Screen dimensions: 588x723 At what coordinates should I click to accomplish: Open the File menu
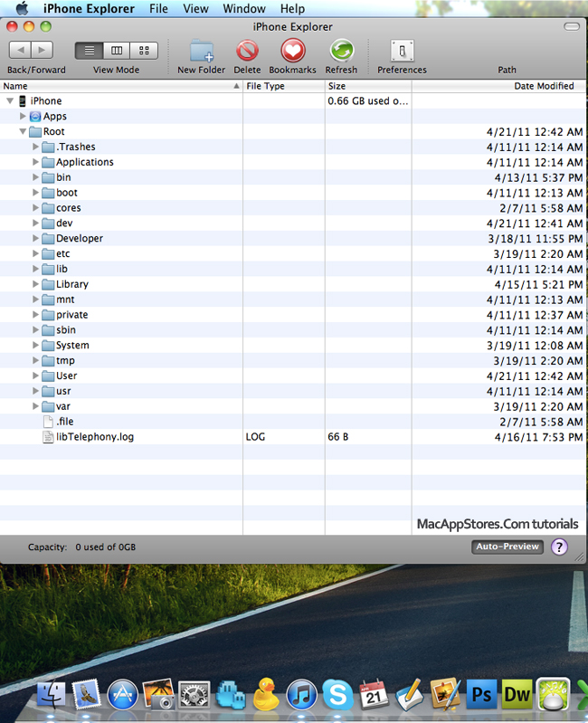pyautogui.click(x=158, y=8)
